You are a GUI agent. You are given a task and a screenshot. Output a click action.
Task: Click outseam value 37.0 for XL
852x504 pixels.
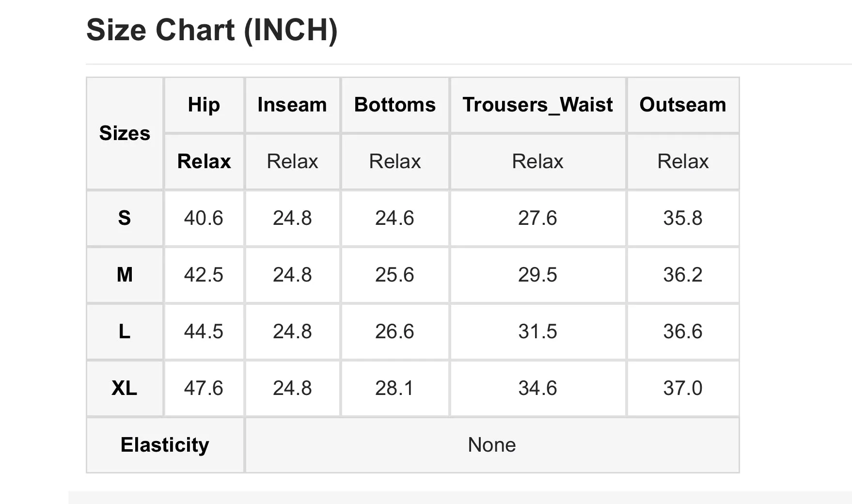[683, 388]
